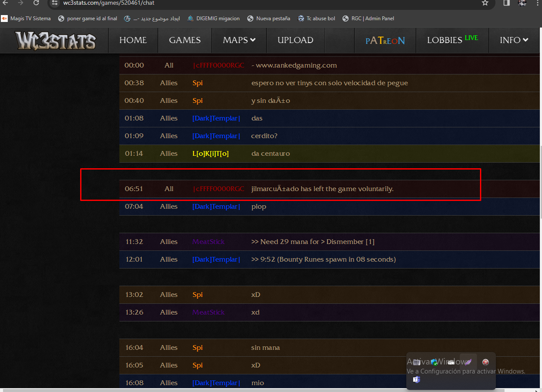Go back with the browser back arrow

(6, 3)
